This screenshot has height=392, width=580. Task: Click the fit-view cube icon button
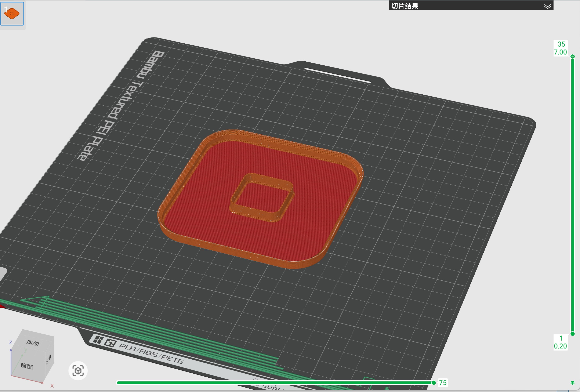pyautogui.click(x=78, y=371)
